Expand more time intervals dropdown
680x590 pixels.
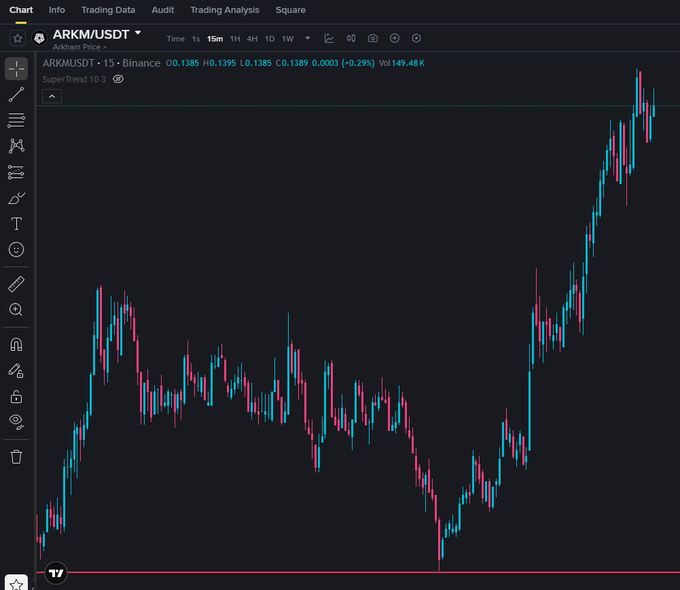[307, 38]
